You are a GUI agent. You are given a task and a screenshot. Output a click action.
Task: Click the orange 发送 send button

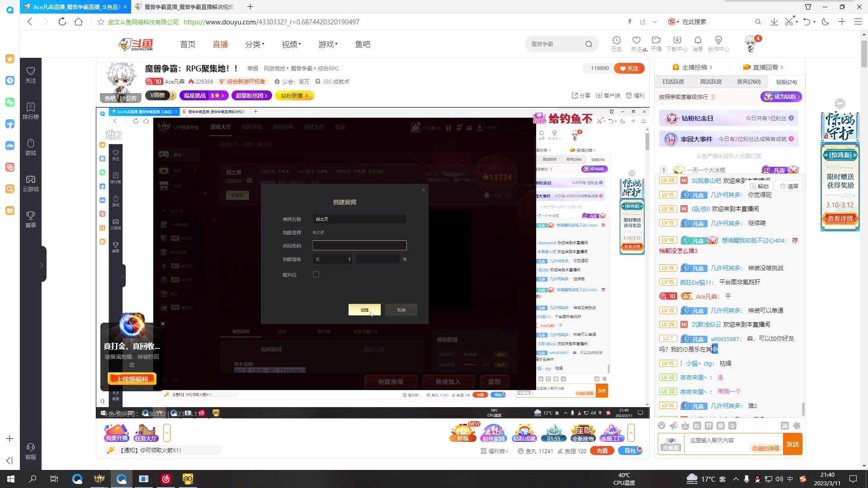pos(793,444)
